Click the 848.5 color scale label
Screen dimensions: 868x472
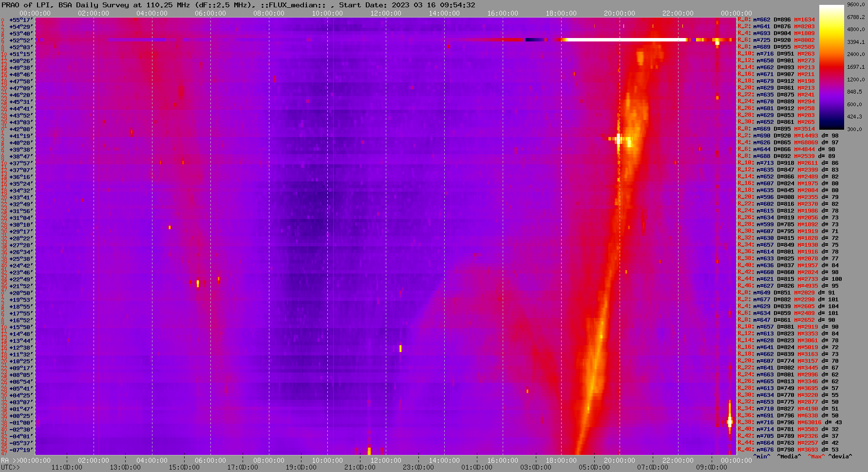(854, 92)
